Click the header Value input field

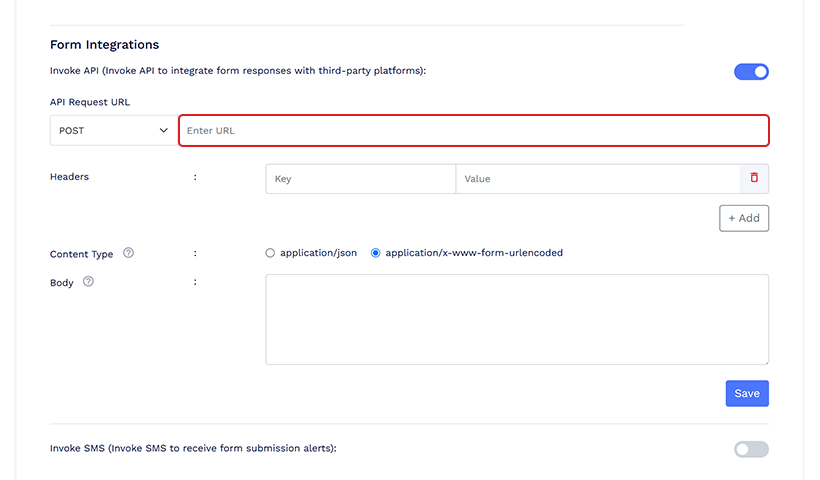[x=597, y=179]
